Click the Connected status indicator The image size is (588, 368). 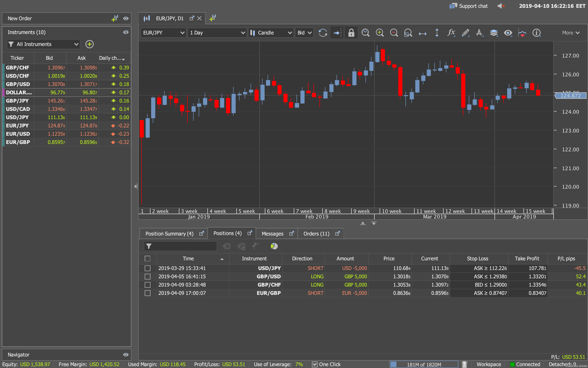click(525, 364)
